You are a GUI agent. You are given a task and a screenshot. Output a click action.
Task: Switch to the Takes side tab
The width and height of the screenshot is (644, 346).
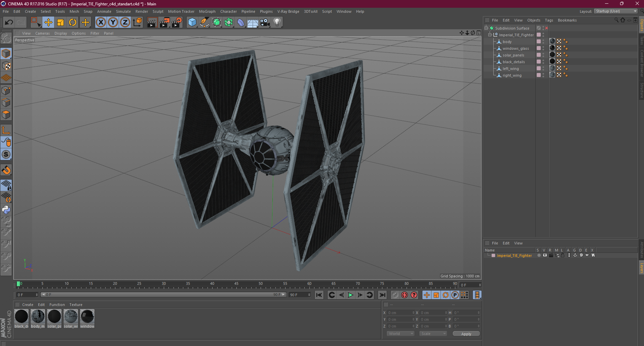tap(641, 40)
